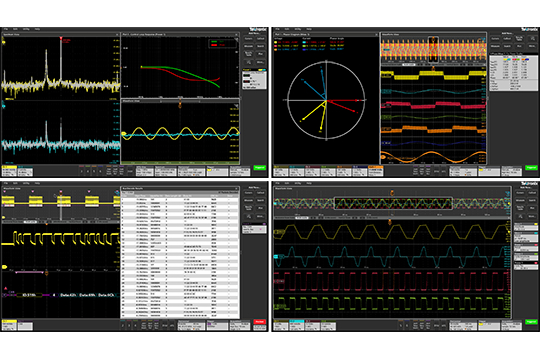The width and height of the screenshot is (540, 360).
Task: Select the Measure button beside the control loop plot
Action: (x=248, y=46)
